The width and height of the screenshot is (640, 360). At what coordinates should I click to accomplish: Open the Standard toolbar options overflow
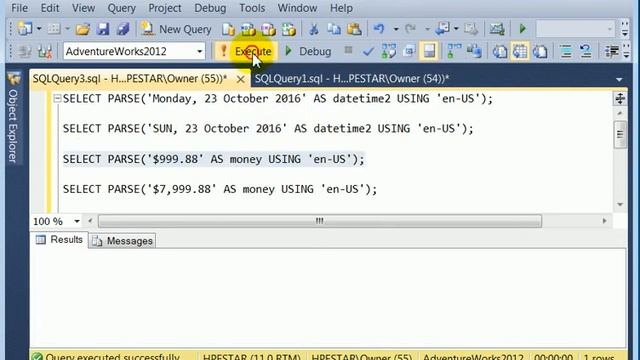625,29
